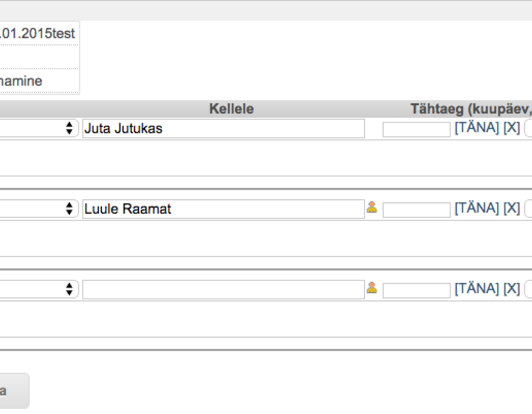Click person icon beside the empty recipient field
This screenshot has width=532, height=414.
click(x=372, y=287)
